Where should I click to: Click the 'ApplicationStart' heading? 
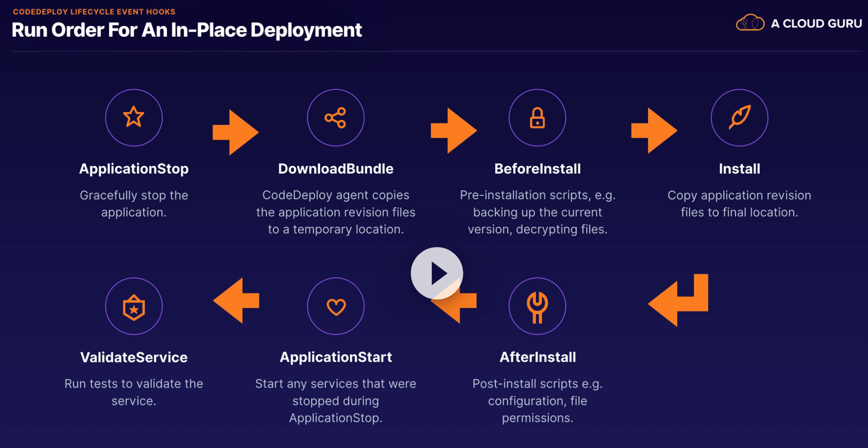pyautogui.click(x=336, y=357)
